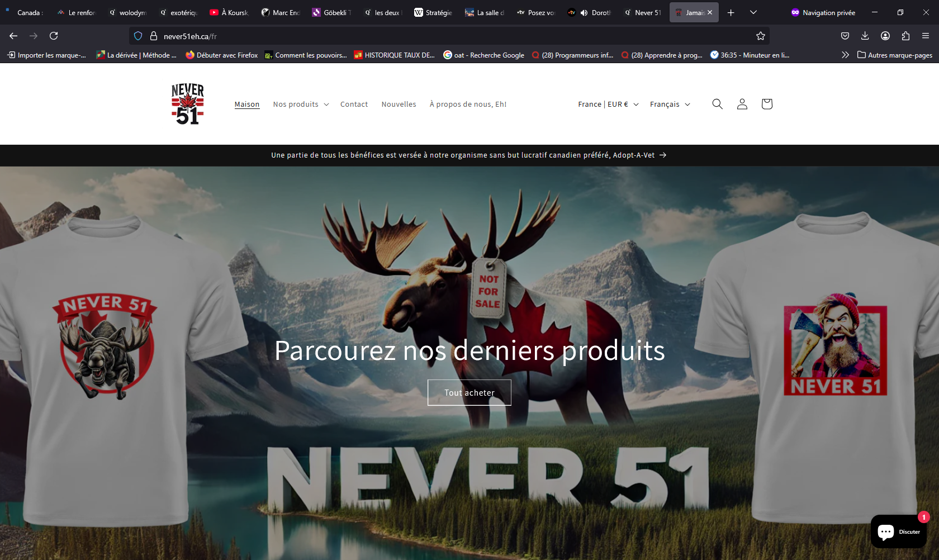Switch to the wolodym tab

pyautogui.click(x=127, y=12)
